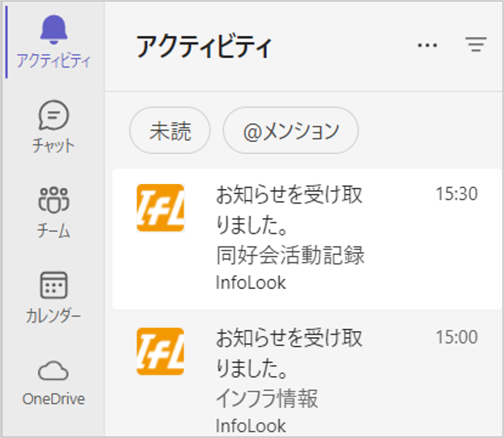Select the カレンダー label in sidebar
Viewport: 504px width, 438px height.
tap(53, 316)
